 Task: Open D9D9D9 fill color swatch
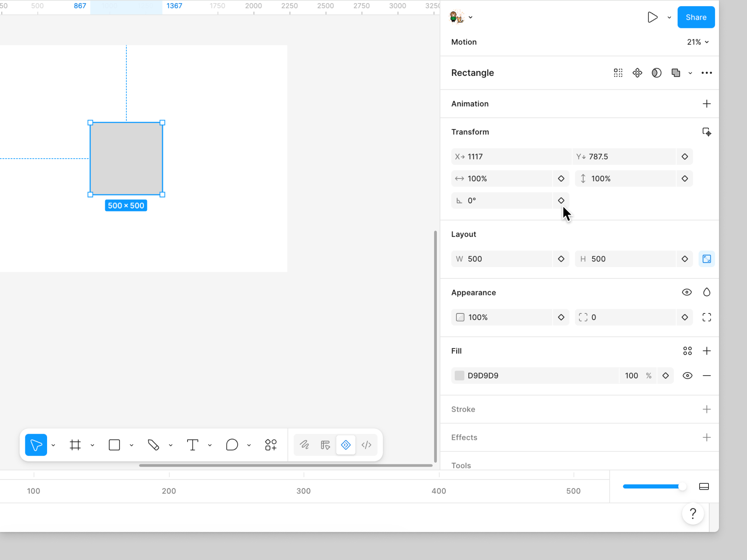click(x=459, y=376)
